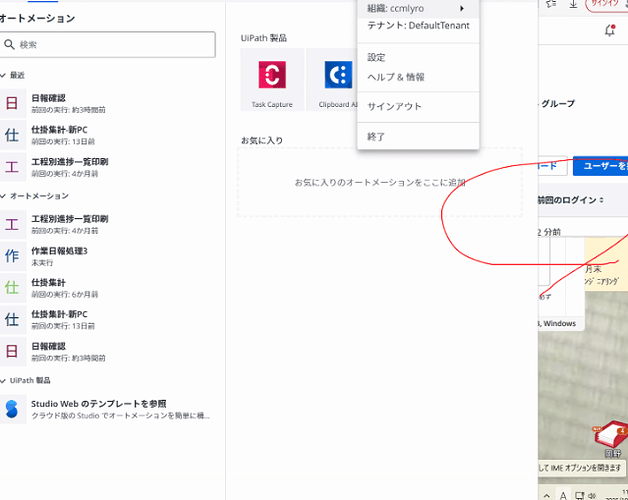Click the グループ text in the browser window
The height and width of the screenshot is (500, 628).
(x=558, y=103)
